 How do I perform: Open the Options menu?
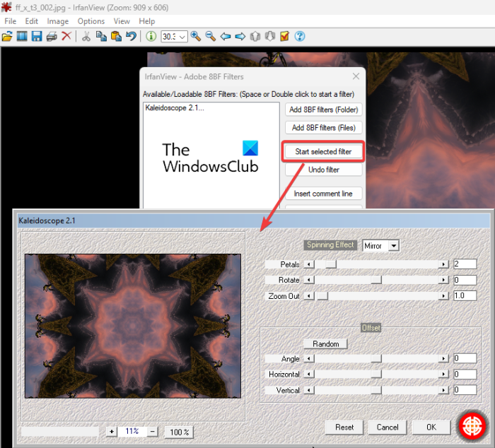click(91, 21)
